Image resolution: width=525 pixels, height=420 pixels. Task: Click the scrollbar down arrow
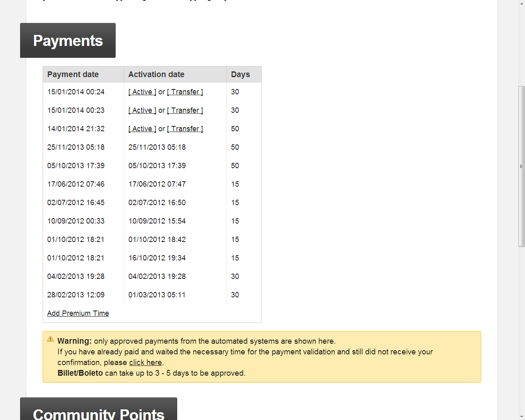click(521, 416)
